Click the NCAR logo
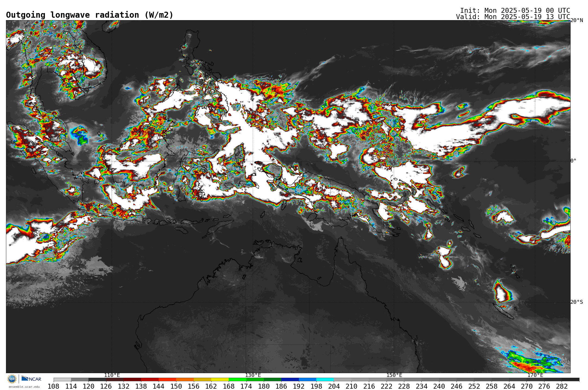 coord(32,379)
